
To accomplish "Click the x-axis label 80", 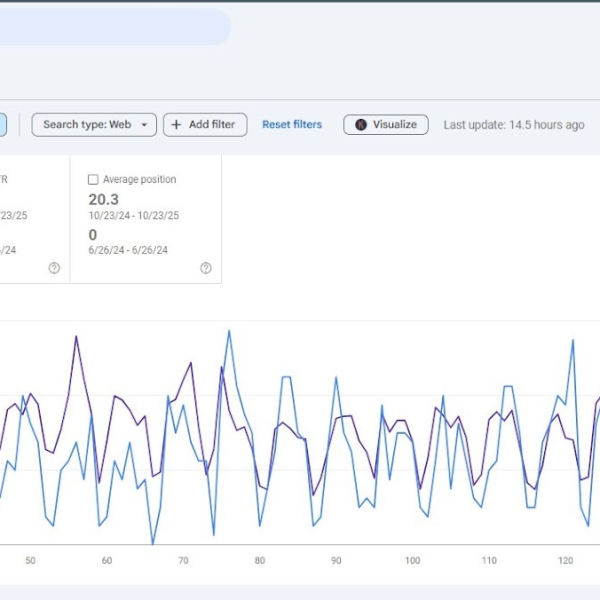I will click(259, 561).
